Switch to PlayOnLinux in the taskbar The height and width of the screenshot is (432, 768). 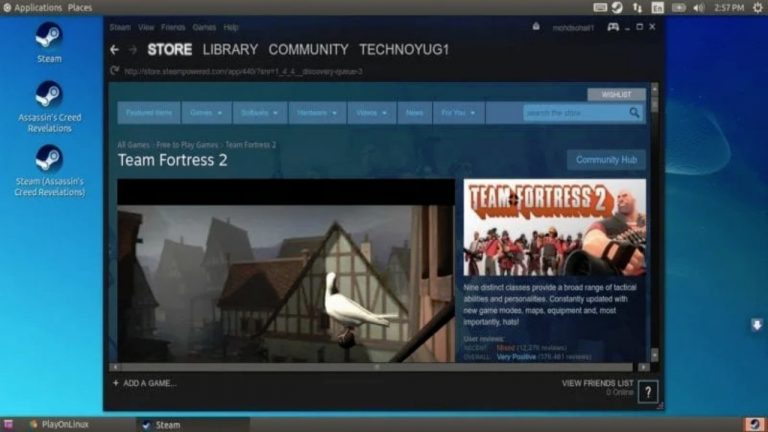point(59,425)
